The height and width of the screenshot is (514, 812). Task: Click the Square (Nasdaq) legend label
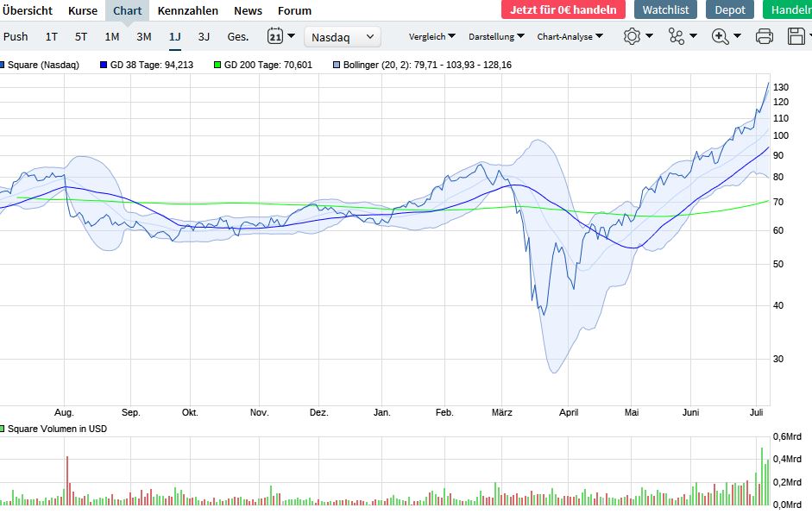click(x=43, y=65)
